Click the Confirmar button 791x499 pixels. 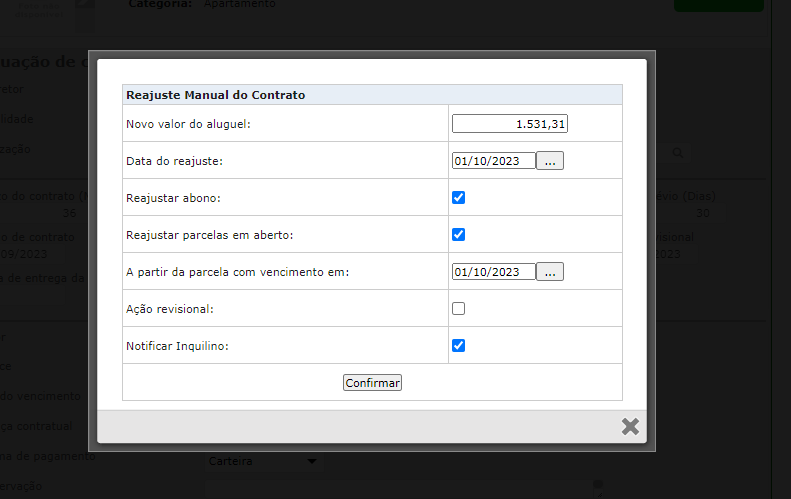372,382
